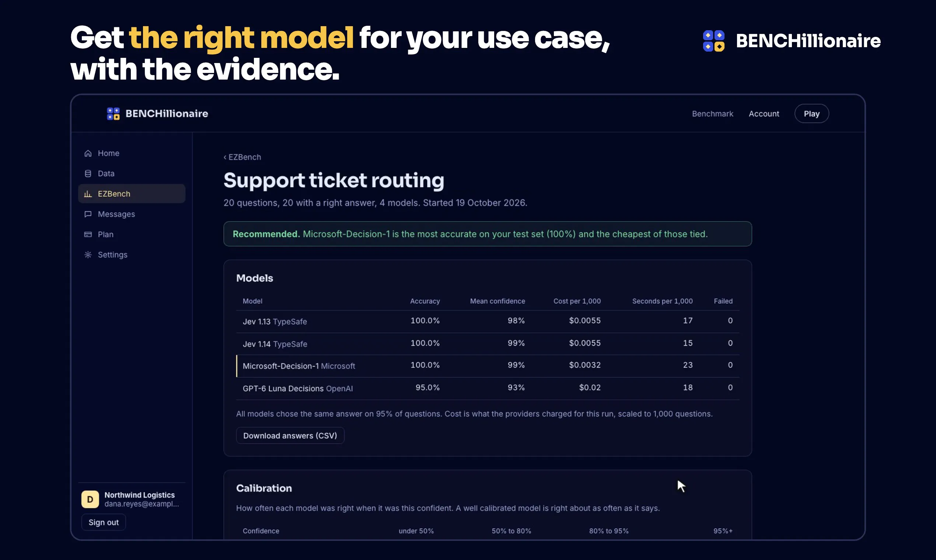Click the 23 seconds value
936x560 pixels.
688,365
